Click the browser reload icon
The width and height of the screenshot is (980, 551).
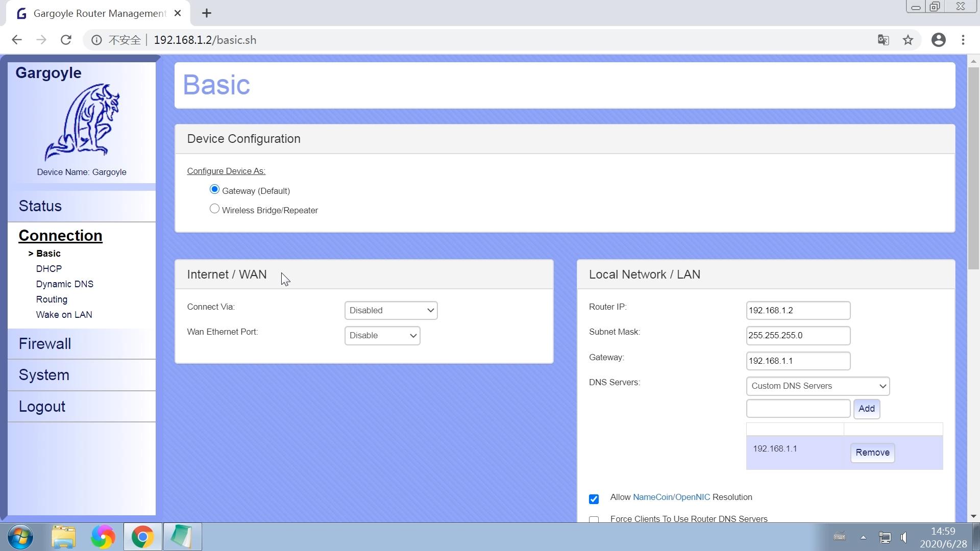point(66,40)
